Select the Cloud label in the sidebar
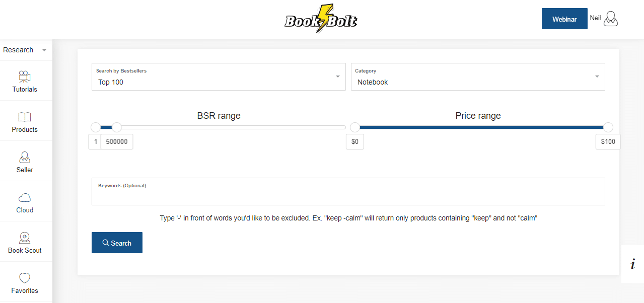 (x=25, y=210)
